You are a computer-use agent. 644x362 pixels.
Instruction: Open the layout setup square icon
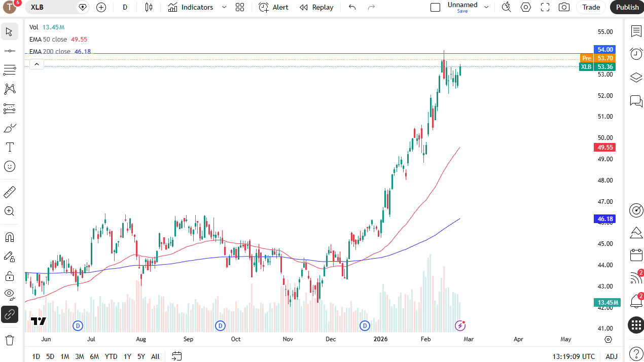tap(435, 7)
